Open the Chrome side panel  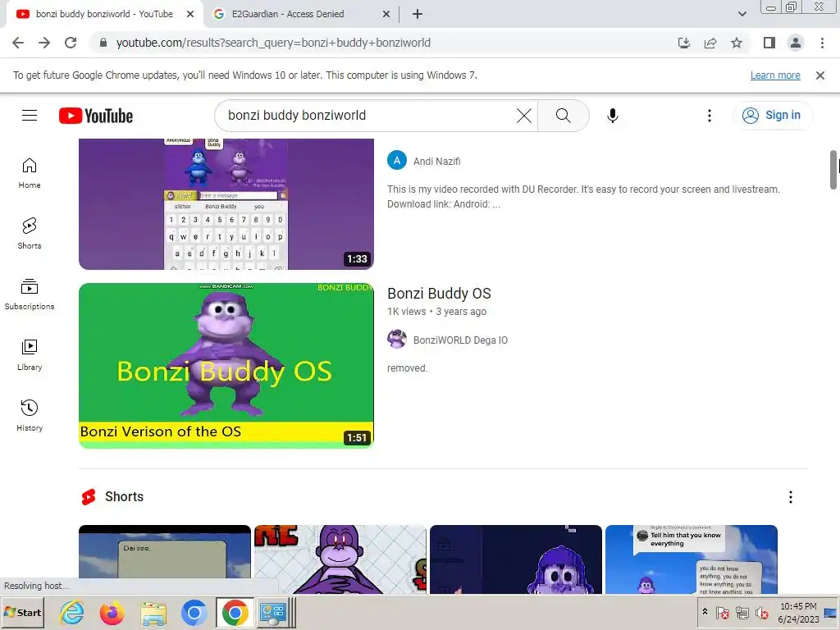pyautogui.click(x=769, y=43)
